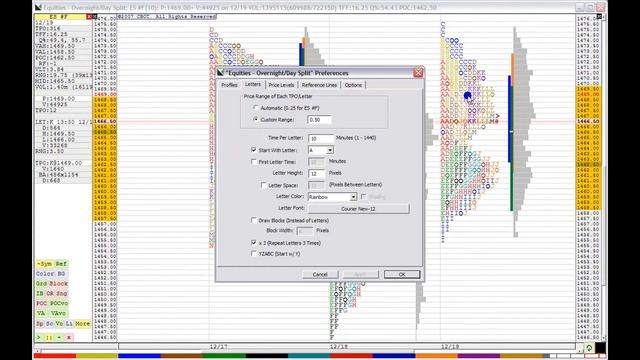Enable the First Letter Time checkbox
This screenshot has width=640, height=360.
253,162
